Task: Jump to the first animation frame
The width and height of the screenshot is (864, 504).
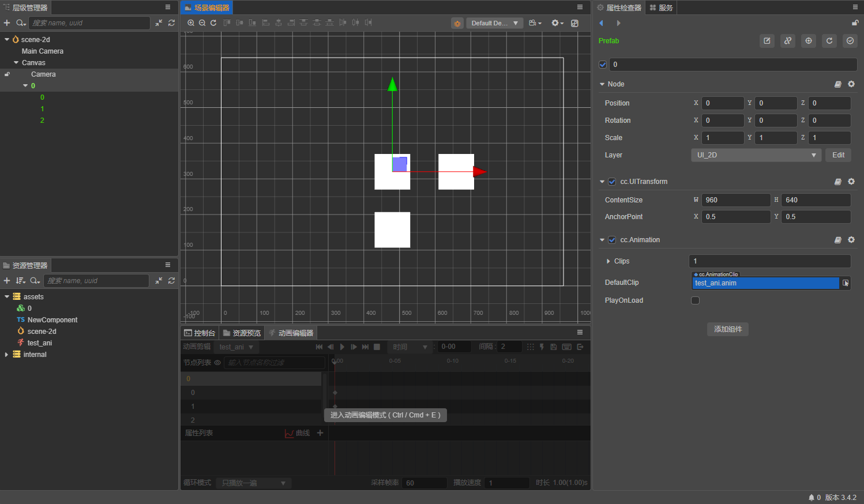Action: (x=319, y=347)
